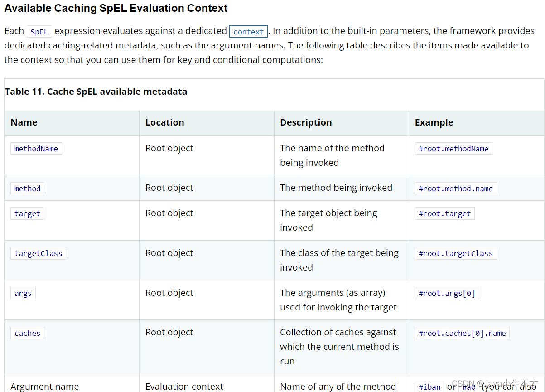545x392 pixels.
Task: Click #root.caches[0].name example code
Action: tap(462, 333)
